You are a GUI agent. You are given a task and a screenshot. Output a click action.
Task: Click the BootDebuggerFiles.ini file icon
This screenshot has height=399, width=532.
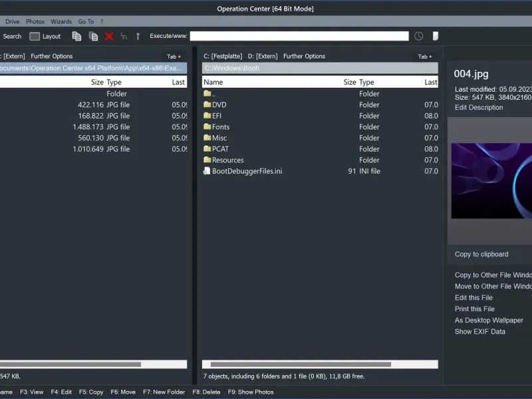(x=207, y=171)
